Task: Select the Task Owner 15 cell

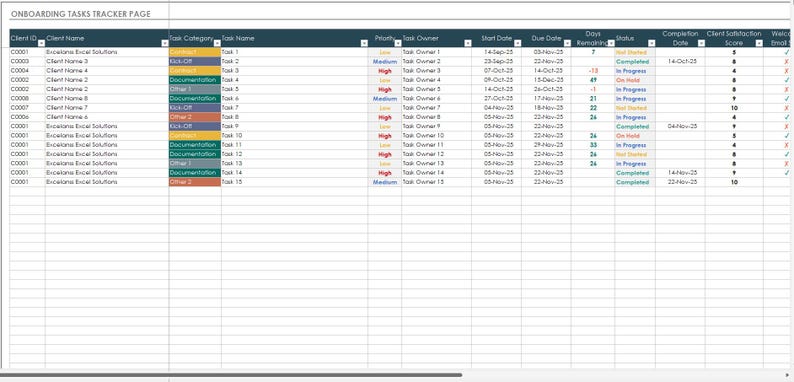Action: [436, 182]
